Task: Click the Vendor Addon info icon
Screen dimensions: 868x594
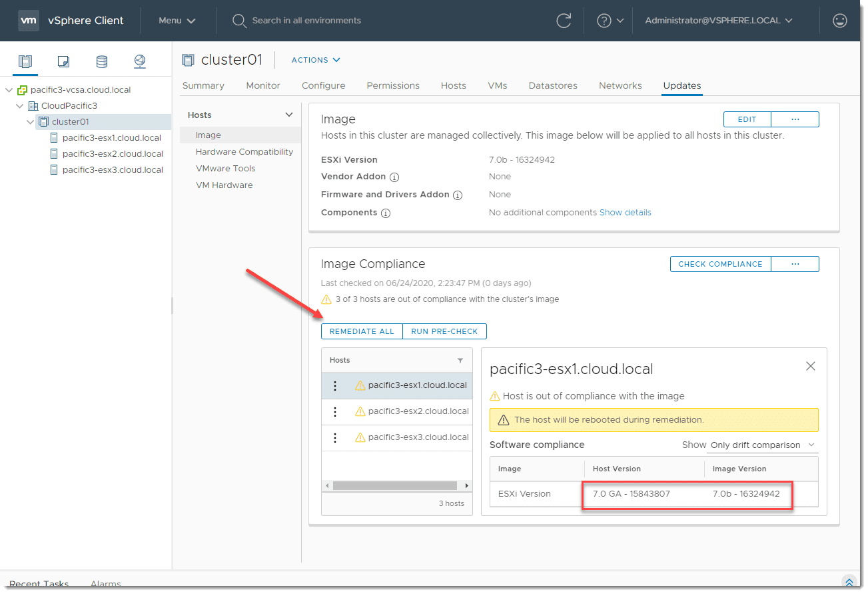Action: coord(394,177)
